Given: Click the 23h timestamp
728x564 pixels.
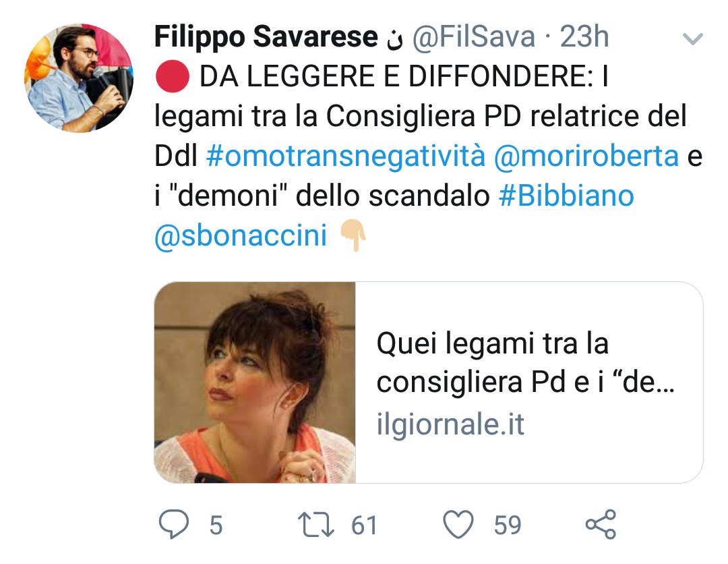Looking at the screenshot, I should point(584,36).
